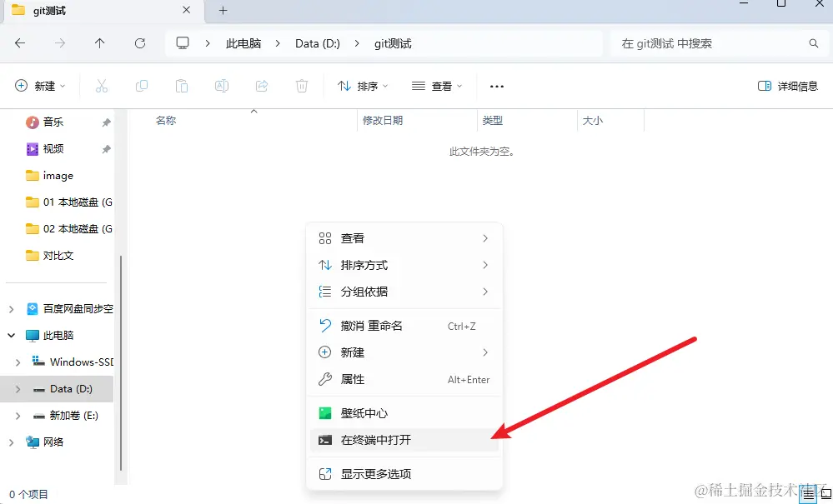Open 音乐 in the sidebar

[53, 122]
